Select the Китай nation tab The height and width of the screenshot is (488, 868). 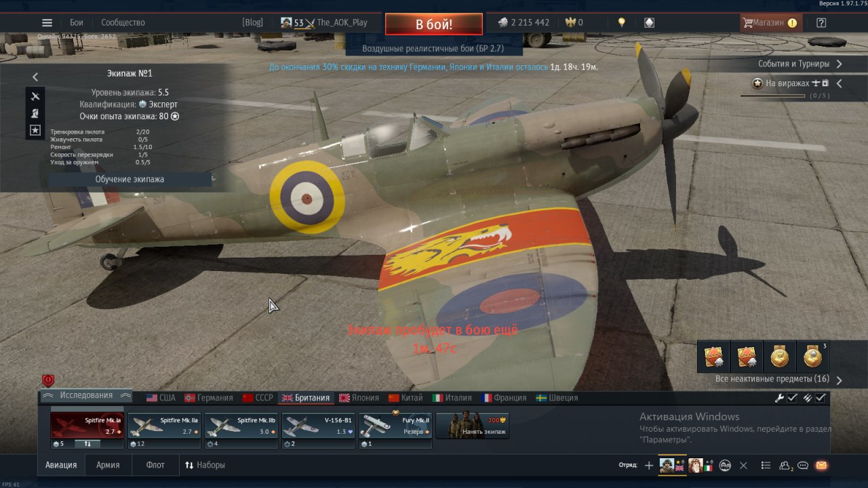tap(405, 398)
